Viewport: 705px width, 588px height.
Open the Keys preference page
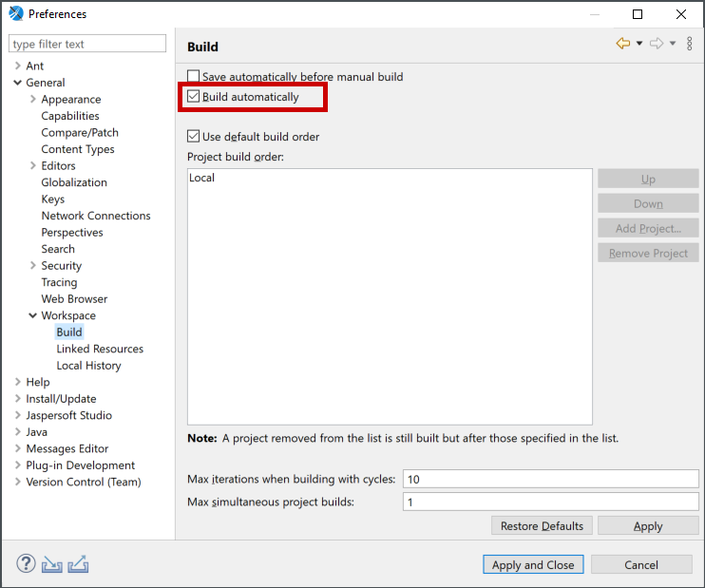(53, 199)
